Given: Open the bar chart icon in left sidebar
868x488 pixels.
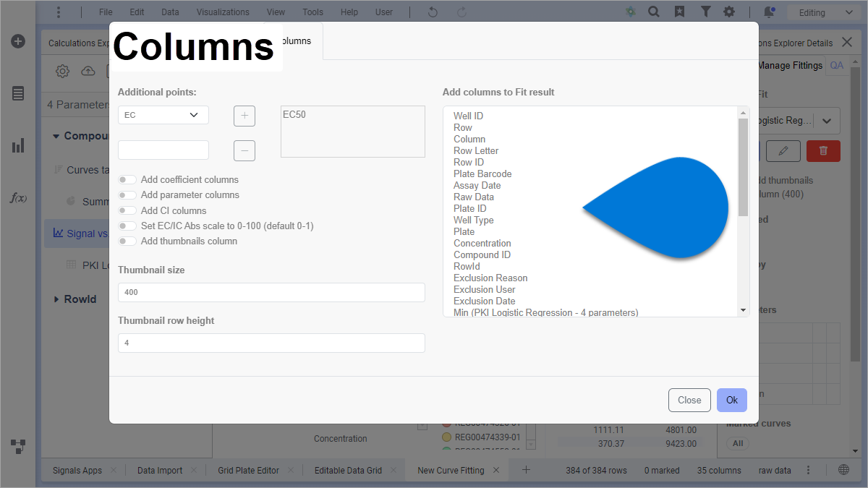Looking at the screenshot, I should tap(18, 145).
